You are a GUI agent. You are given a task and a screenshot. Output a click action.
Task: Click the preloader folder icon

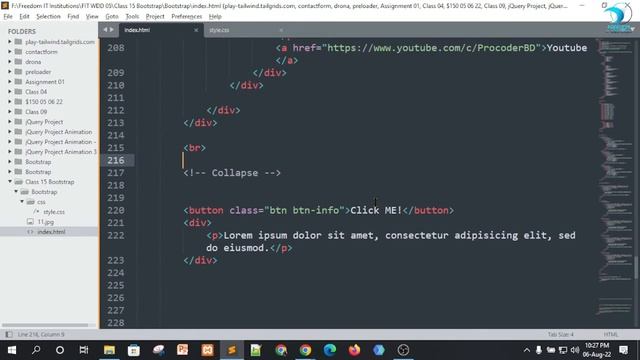pyautogui.click(x=18, y=72)
